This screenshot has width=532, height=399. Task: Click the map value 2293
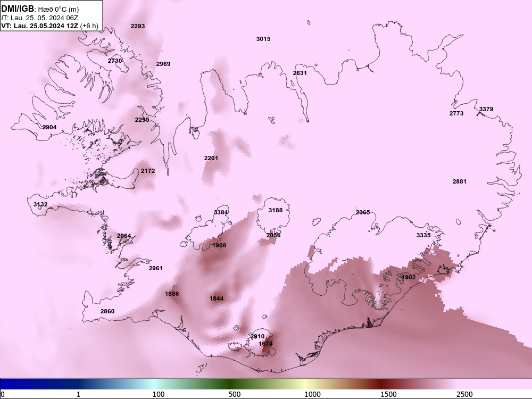tap(138, 26)
